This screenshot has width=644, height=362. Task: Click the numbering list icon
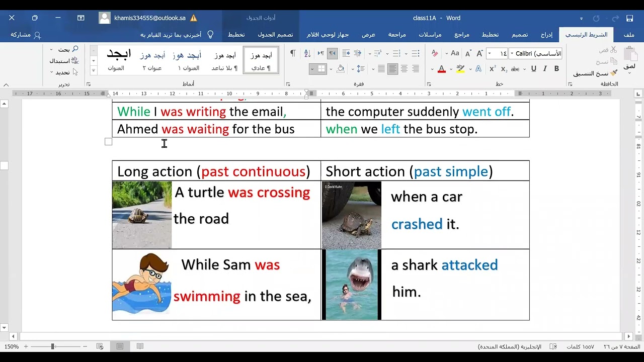(x=396, y=53)
